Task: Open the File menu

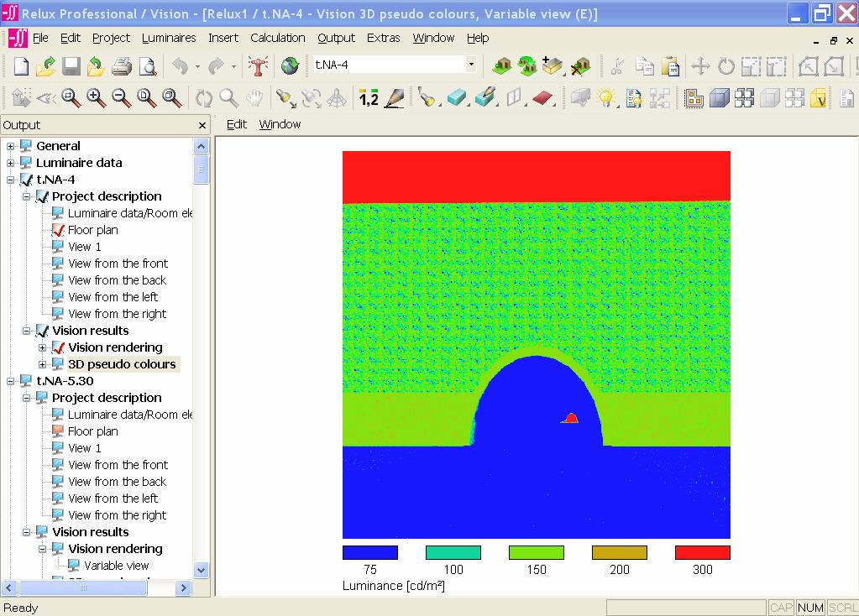Action: tap(40, 38)
